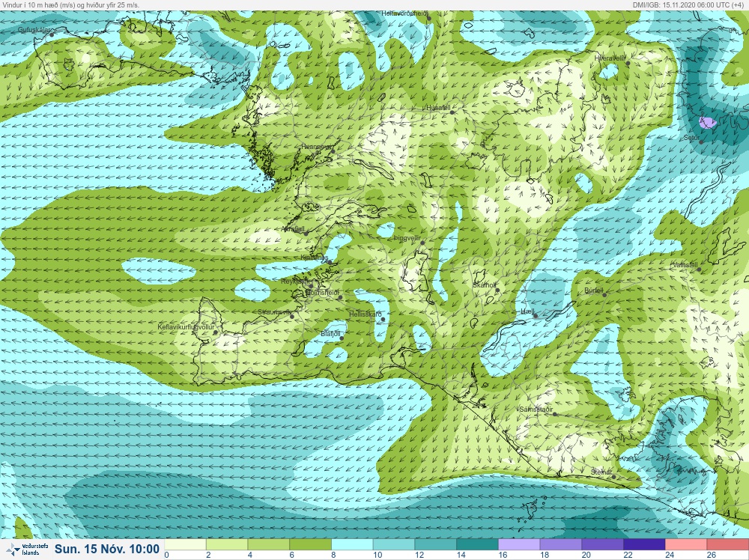Click the 12–14 m/s teal legend swatch
749x560 pixels.
point(436,545)
